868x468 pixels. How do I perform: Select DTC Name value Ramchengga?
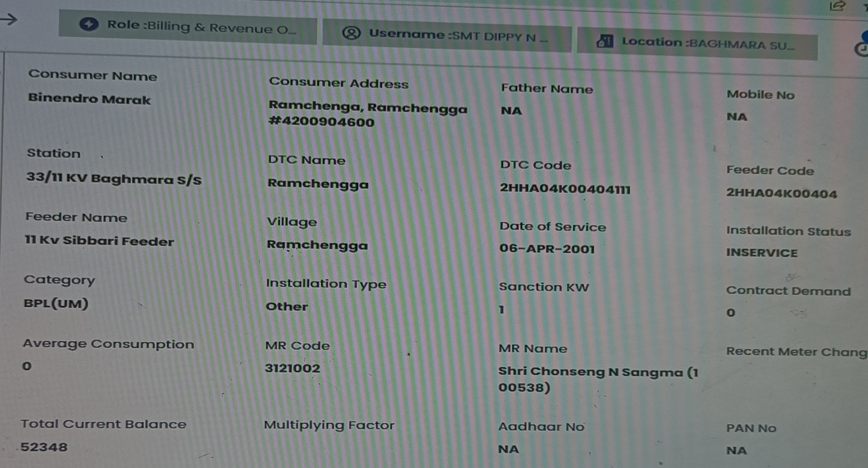pyautogui.click(x=318, y=184)
